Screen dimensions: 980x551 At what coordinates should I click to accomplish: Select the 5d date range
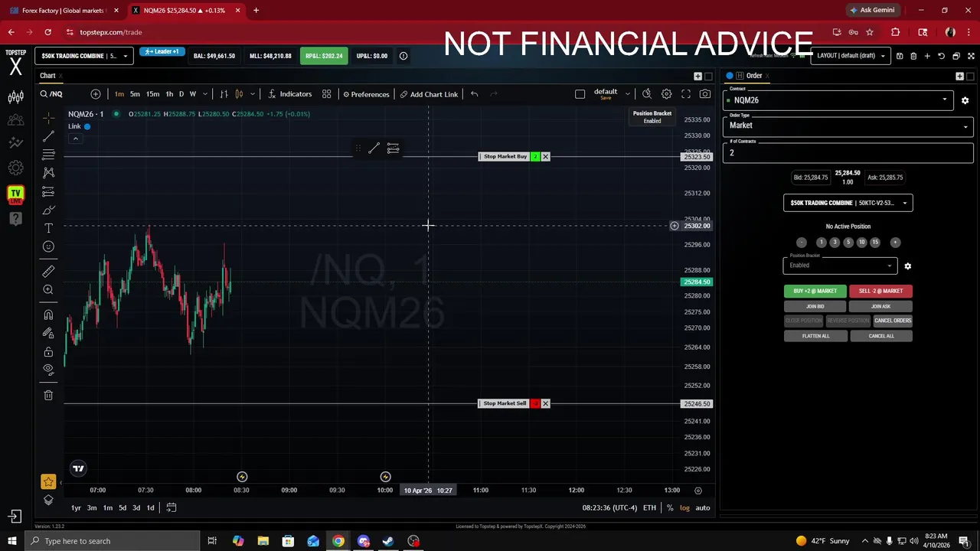click(122, 507)
